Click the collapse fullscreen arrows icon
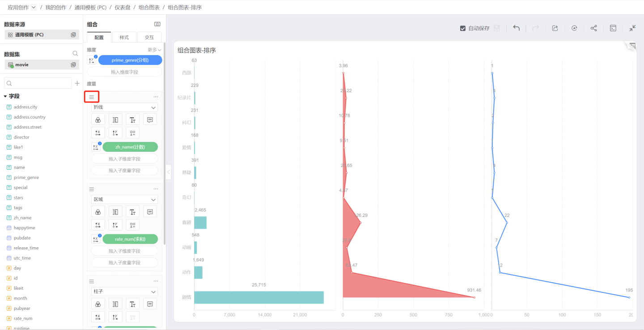The image size is (644, 330). click(632, 28)
